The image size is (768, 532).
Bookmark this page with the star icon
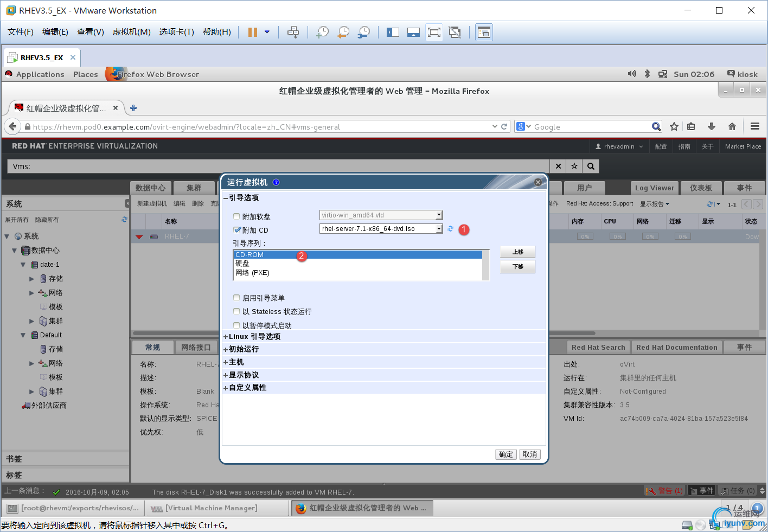click(674, 126)
